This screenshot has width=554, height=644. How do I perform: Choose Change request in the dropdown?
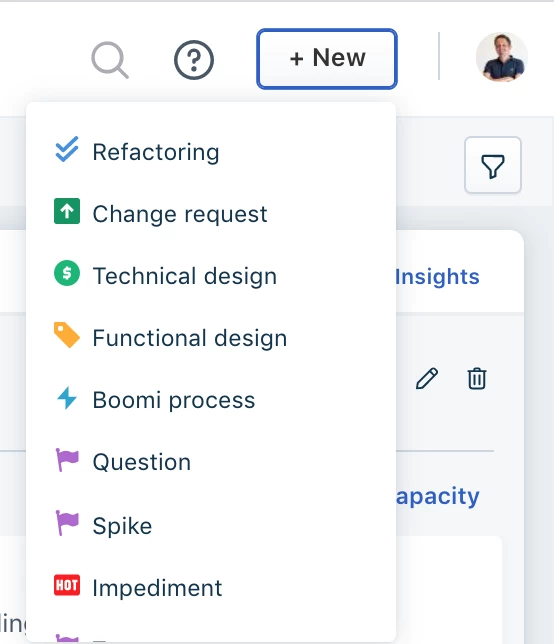(211, 214)
